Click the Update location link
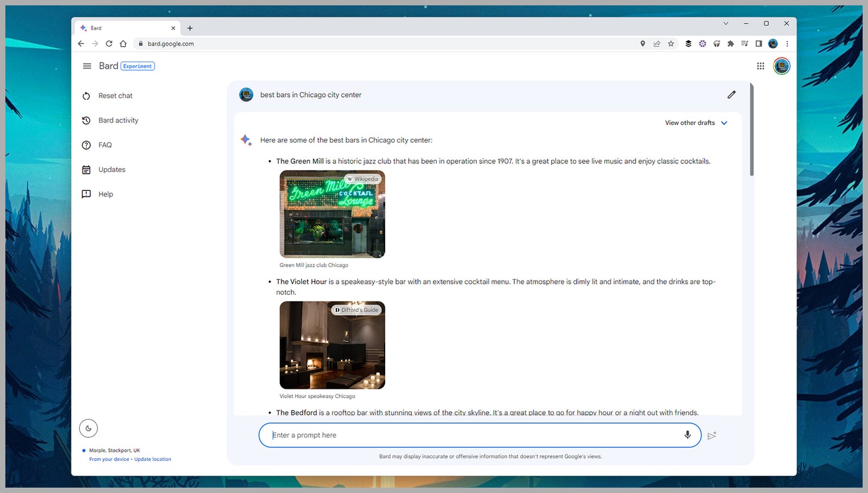This screenshot has height=493, width=868. click(x=152, y=459)
